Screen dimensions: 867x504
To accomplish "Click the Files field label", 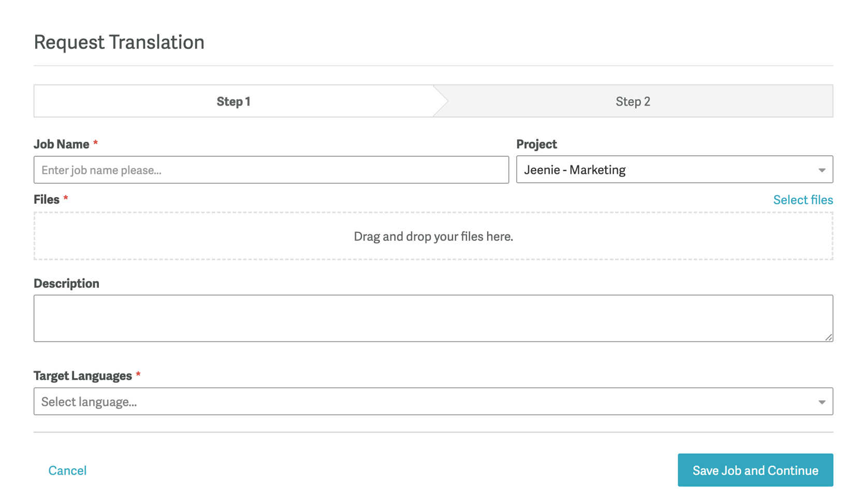I will pos(47,200).
